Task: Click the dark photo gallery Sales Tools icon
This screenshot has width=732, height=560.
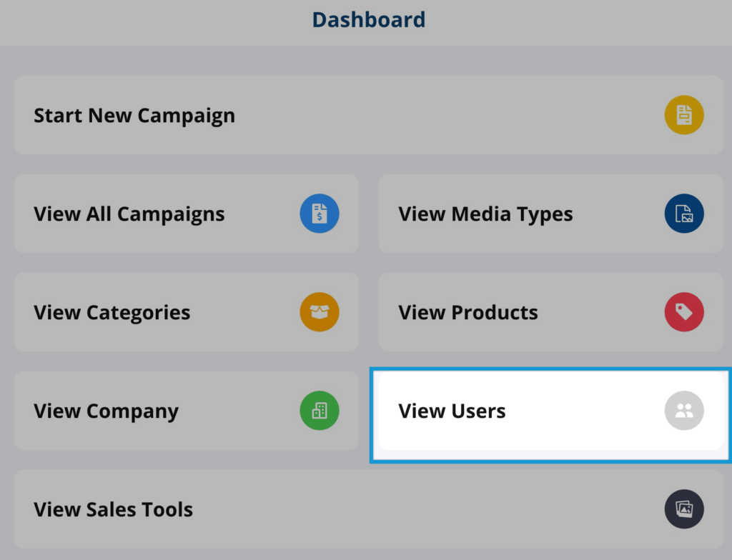Action: (684, 509)
